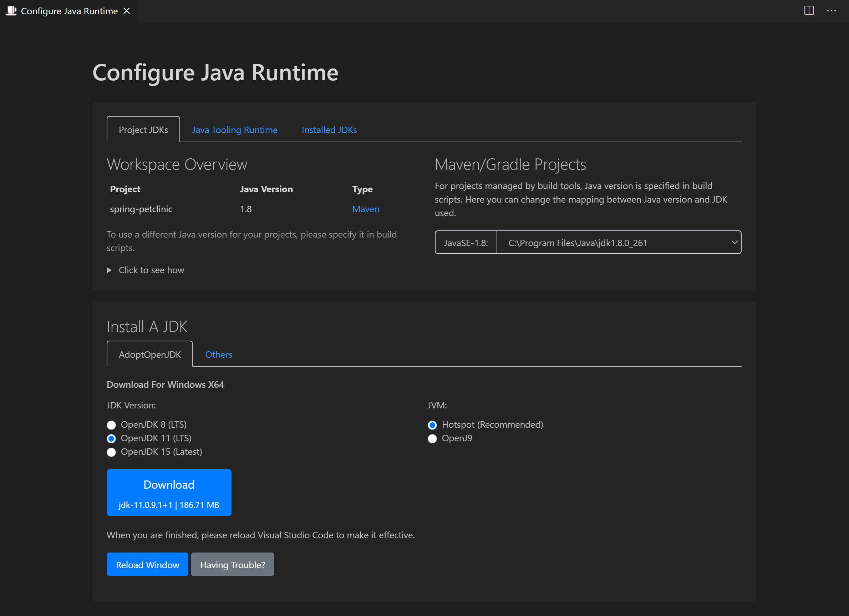Viewport: 849px width, 616px height.
Task: Click the Download jdk-11.0.9.1+1 button
Action: (x=169, y=493)
